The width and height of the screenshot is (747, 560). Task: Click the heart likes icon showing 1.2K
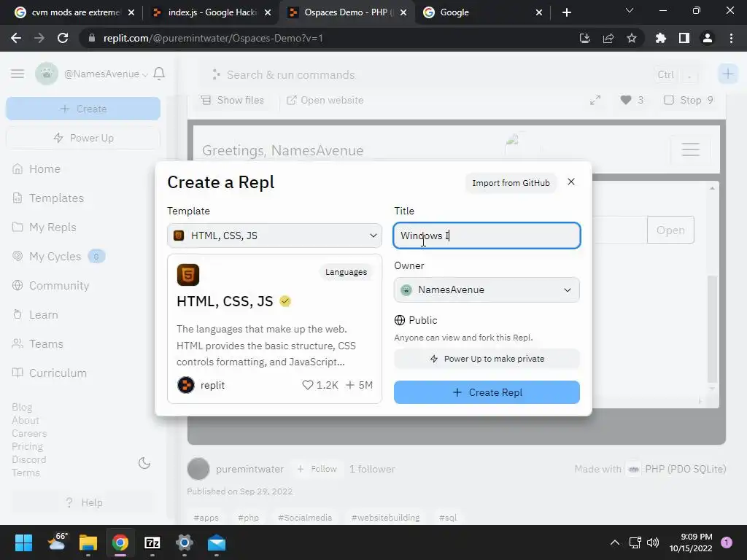pos(308,385)
